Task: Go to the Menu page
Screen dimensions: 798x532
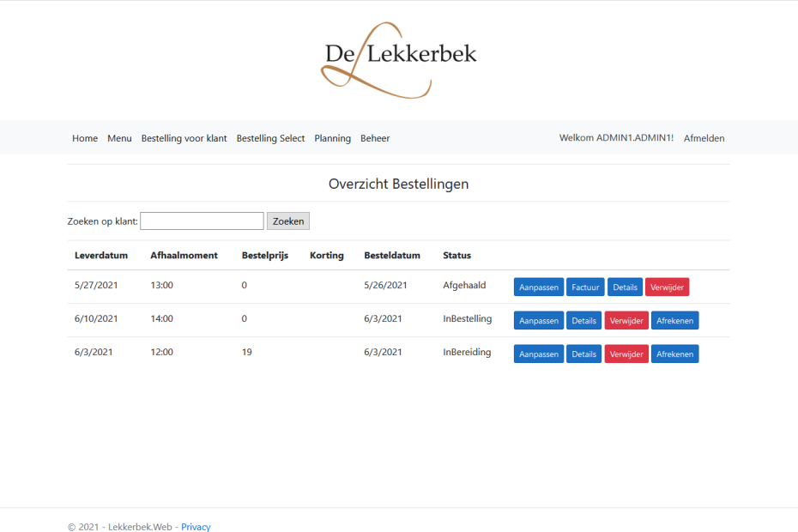Action: click(x=119, y=138)
